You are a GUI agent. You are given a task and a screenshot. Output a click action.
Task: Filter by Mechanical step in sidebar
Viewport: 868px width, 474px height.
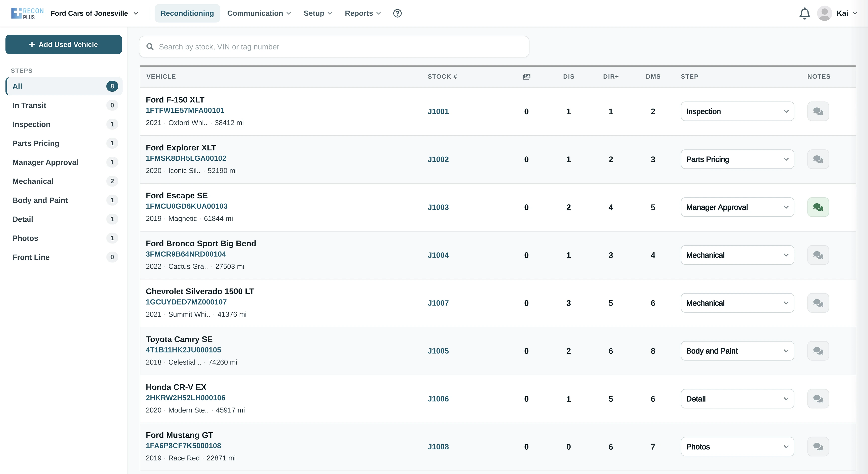tap(64, 181)
